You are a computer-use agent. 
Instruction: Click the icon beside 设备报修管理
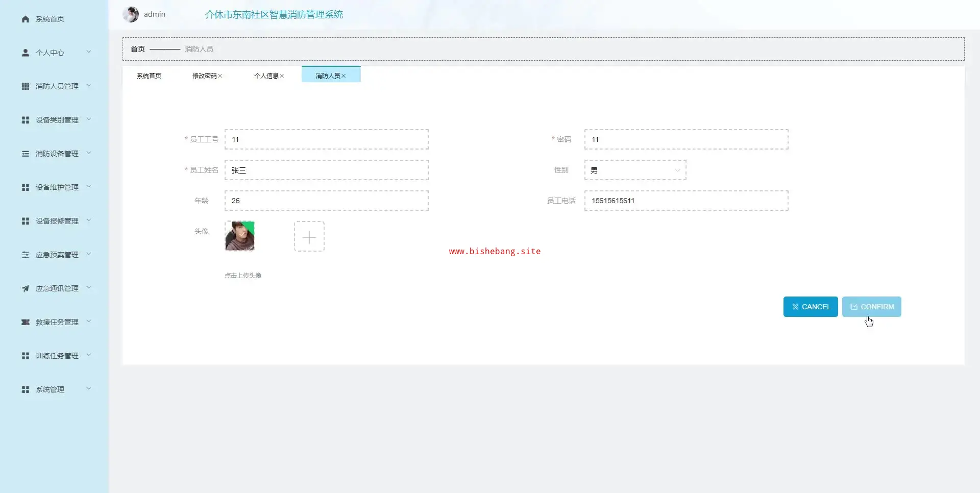coord(26,221)
